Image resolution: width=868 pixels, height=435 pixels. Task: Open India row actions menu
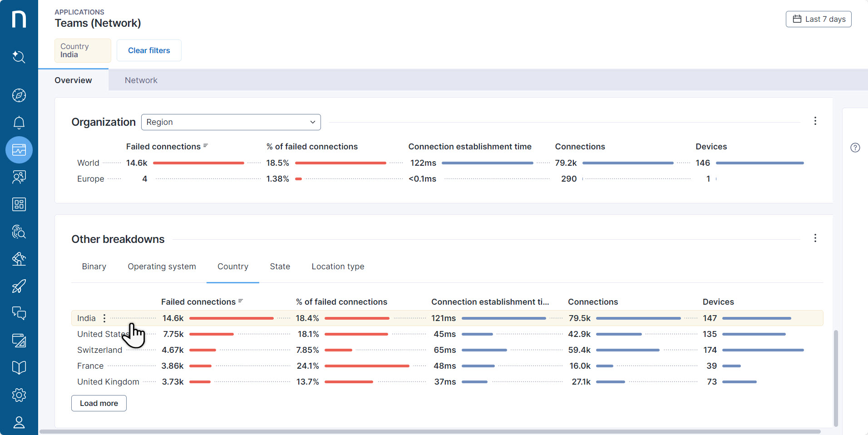click(x=104, y=318)
